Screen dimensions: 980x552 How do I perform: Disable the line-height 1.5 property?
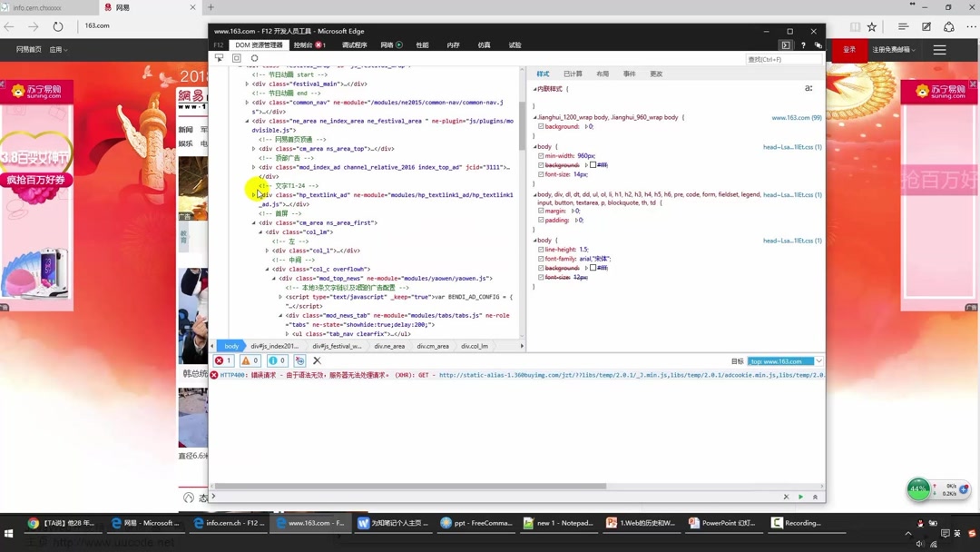[541, 250]
